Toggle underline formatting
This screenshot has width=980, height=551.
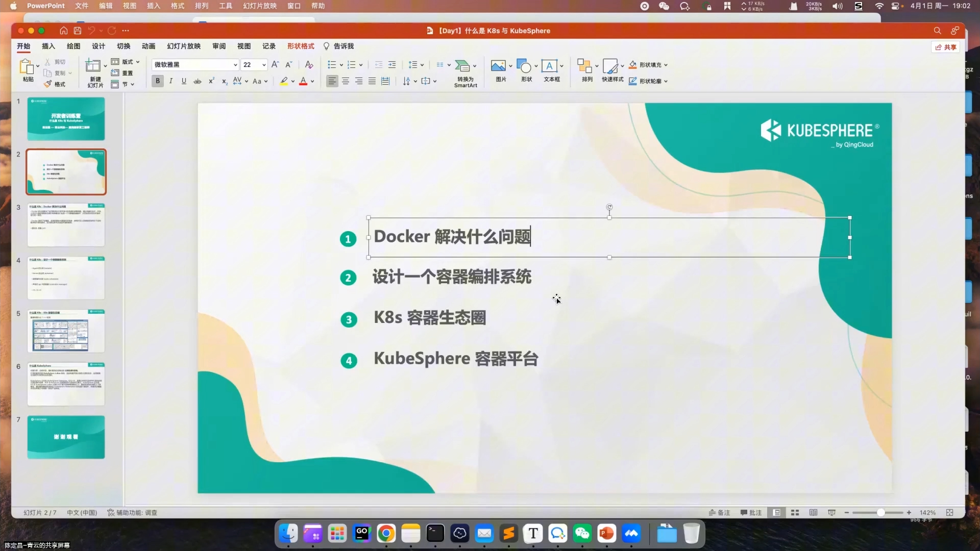(x=184, y=81)
